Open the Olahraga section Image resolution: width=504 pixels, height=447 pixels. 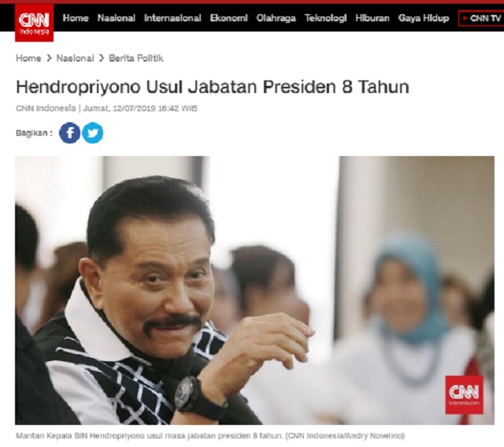coord(276,18)
